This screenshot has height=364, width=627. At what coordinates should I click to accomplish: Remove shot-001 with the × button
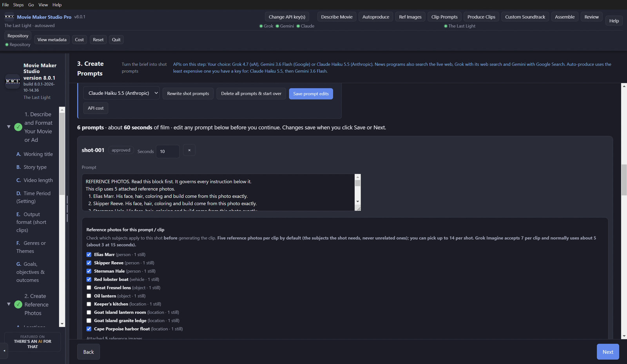click(x=189, y=150)
